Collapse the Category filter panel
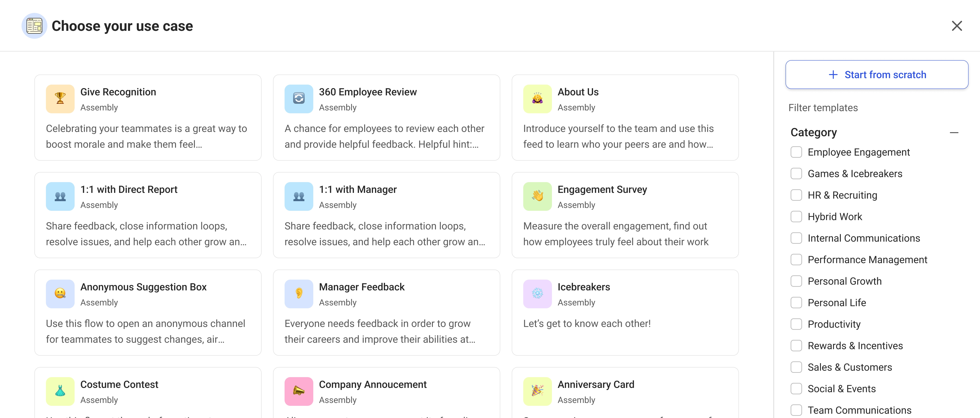Screen dimensions: 980x418 click(954, 132)
